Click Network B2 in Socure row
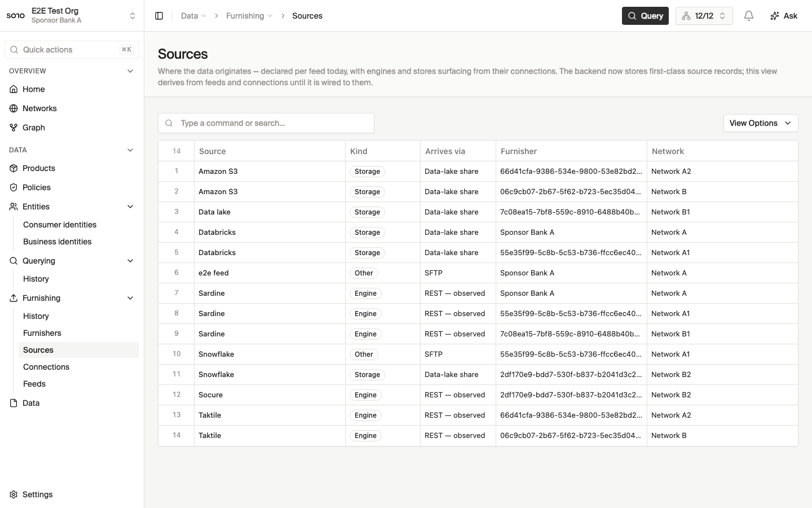 pos(671,395)
